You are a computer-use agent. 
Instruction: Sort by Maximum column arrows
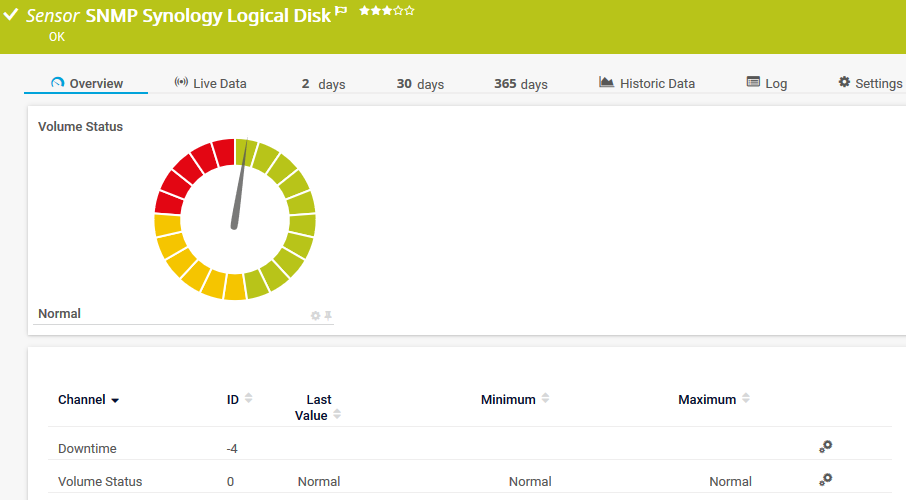(746, 398)
